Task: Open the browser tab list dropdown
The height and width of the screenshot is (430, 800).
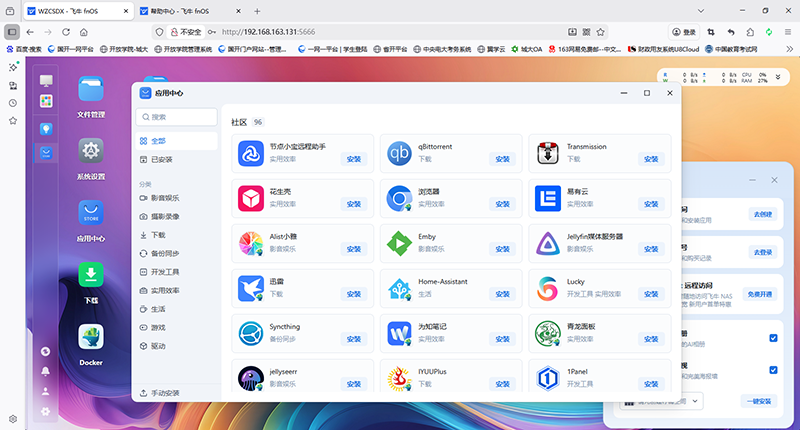Action: pos(701,11)
